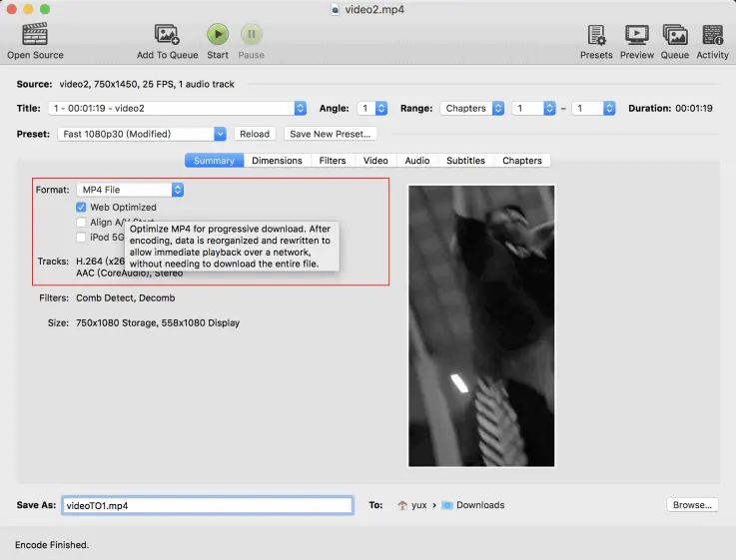The width and height of the screenshot is (736, 560).
Task: Click the green zoom window button
Action: [x=45, y=9]
